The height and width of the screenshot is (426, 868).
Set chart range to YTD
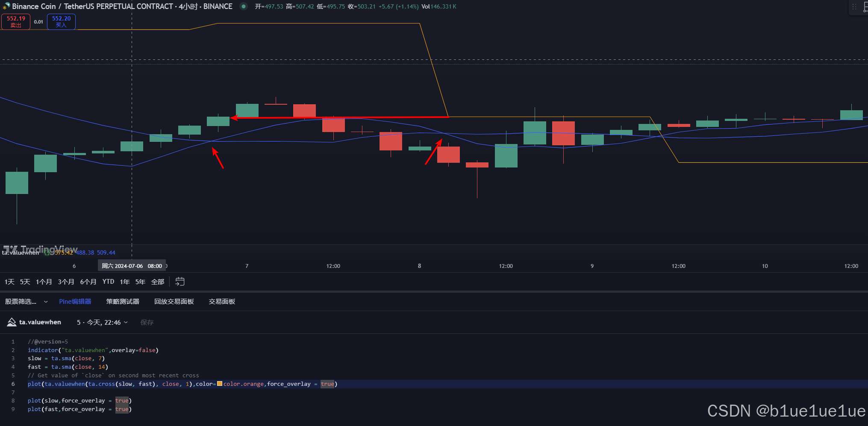(108, 282)
